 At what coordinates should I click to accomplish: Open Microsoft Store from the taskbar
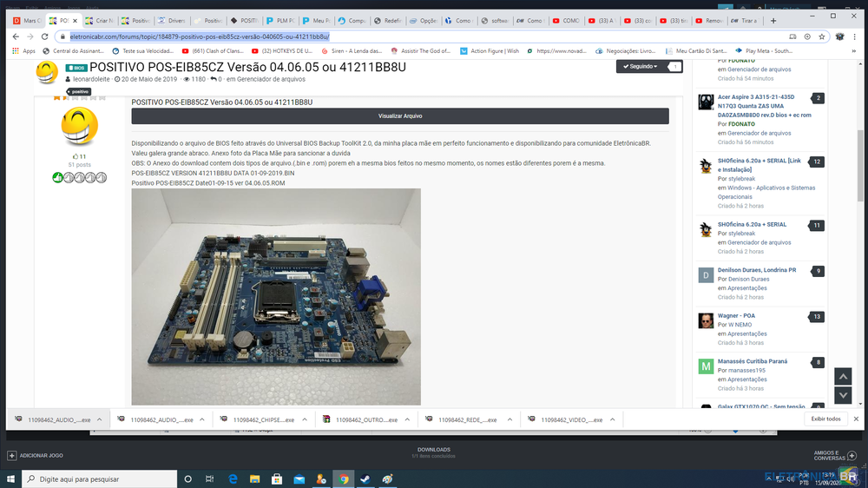click(x=277, y=478)
